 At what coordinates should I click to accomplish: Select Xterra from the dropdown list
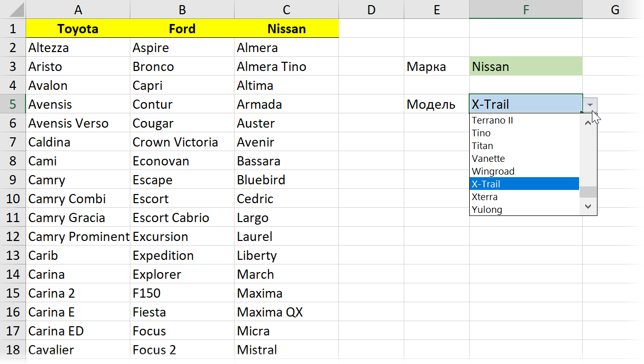tap(485, 197)
